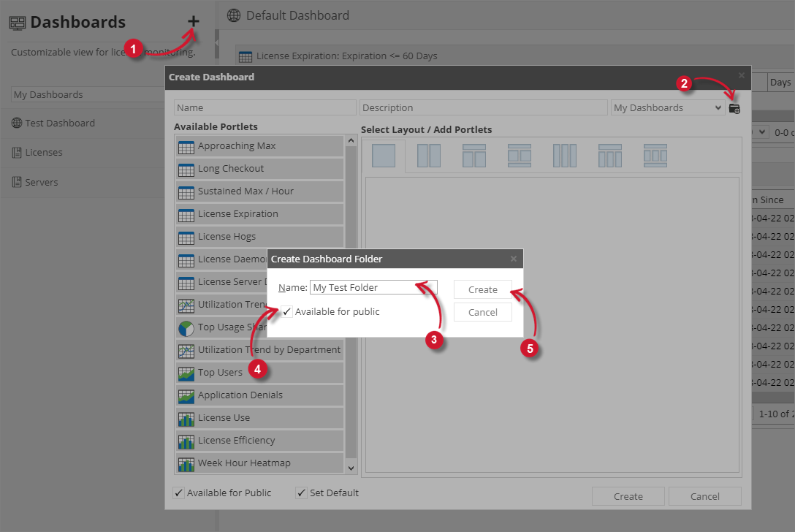This screenshot has height=532, width=795.
Task: Select the single-pane dashboard layout
Action: 384,155
